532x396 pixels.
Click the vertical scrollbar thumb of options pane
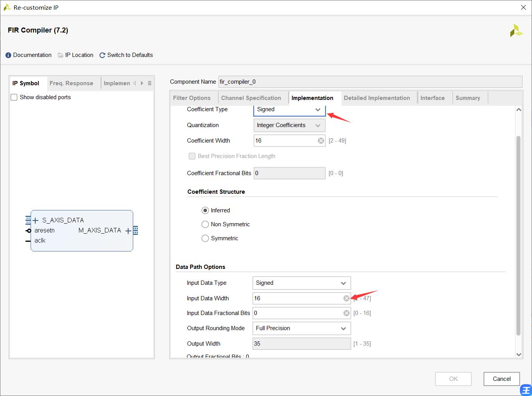[519, 236]
